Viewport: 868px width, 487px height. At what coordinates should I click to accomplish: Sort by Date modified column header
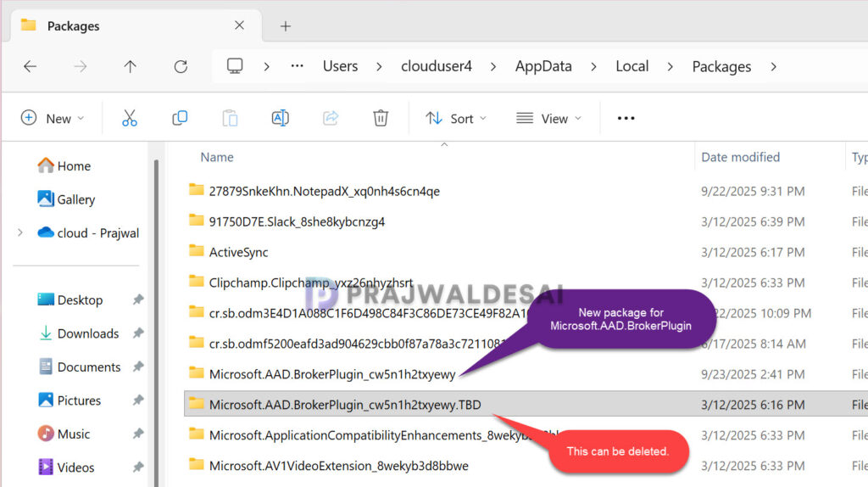[740, 157]
